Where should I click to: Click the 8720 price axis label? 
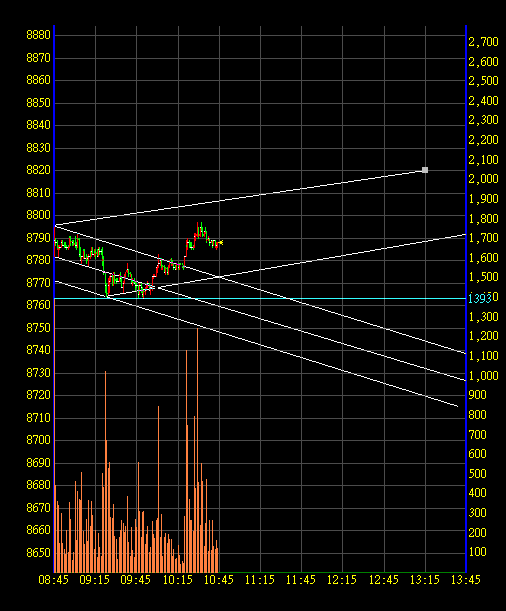click(39, 395)
